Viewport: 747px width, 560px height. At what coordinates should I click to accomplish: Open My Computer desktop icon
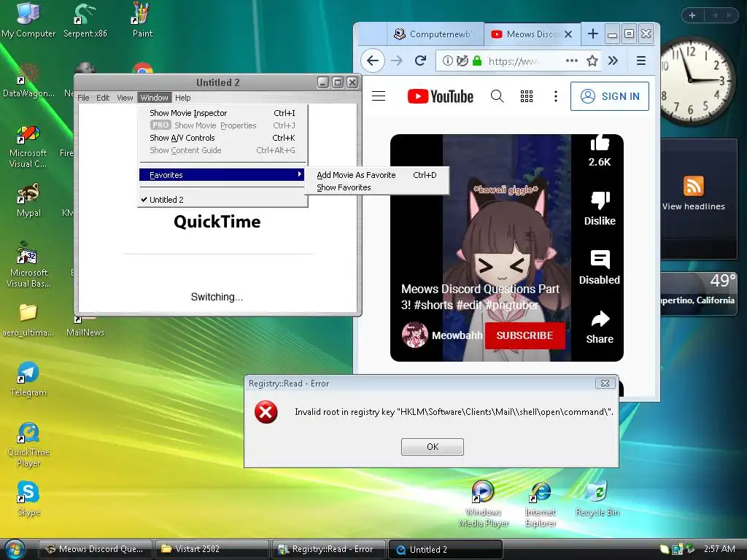pos(28,20)
